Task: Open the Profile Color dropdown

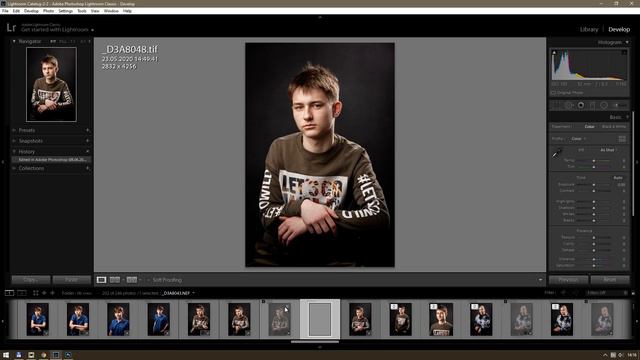Action: point(578,139)
